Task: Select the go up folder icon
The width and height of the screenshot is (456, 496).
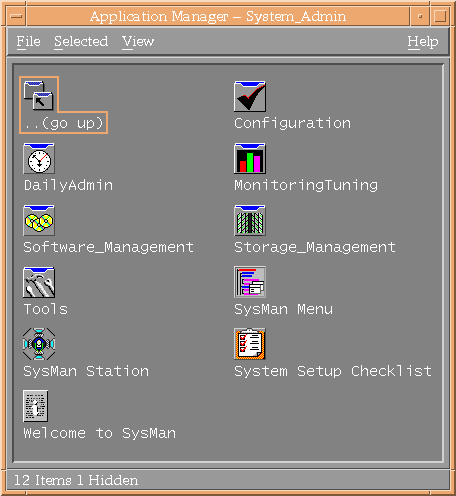Action: tap(39, 96)
